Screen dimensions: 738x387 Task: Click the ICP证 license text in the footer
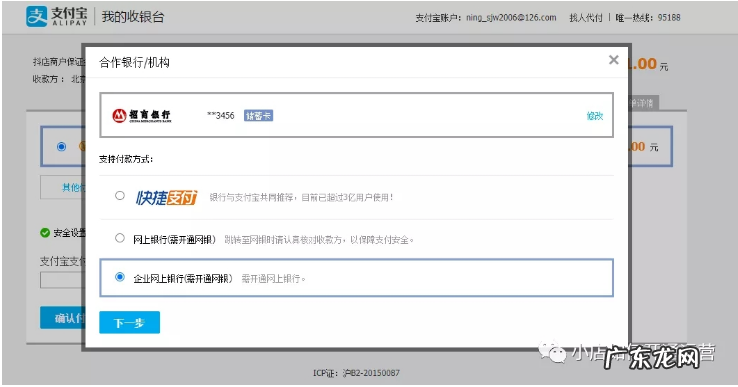[x=356, y=373]
